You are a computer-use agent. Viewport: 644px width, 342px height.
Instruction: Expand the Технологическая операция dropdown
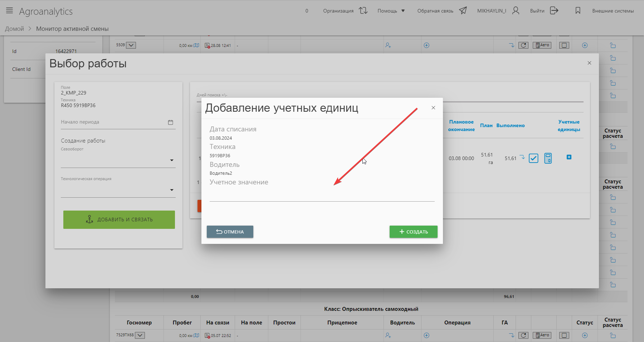tap(172, 190)
